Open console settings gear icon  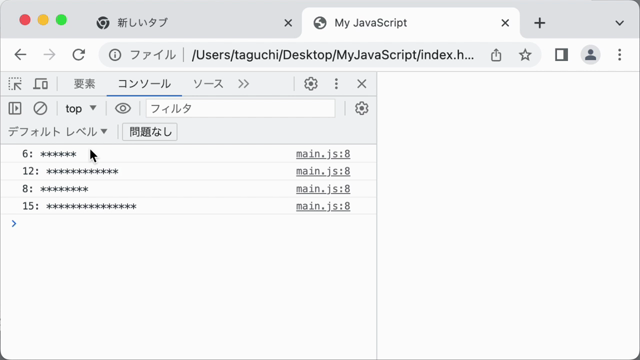click(362, 108)
